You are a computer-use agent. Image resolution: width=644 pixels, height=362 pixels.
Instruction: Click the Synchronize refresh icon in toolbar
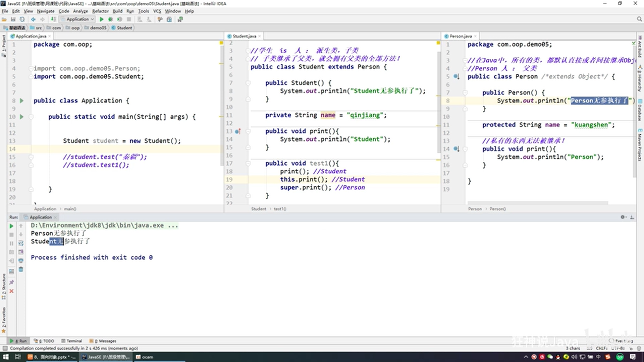pos(22,19)
